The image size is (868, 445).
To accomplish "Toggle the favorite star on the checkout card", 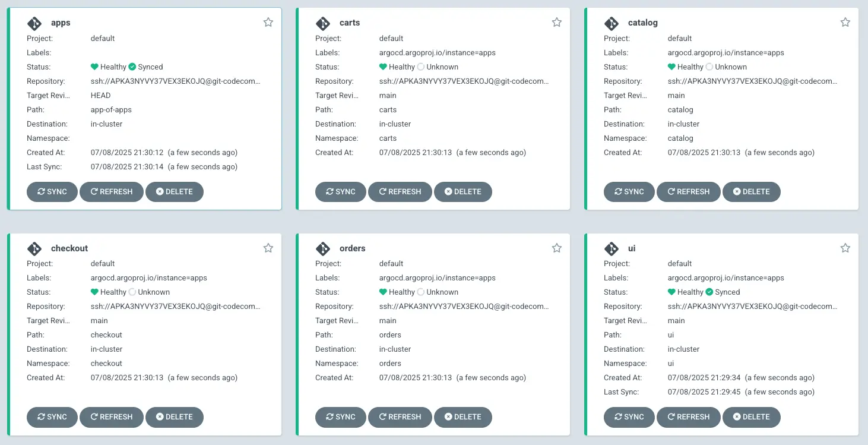I will click(268, 248).
